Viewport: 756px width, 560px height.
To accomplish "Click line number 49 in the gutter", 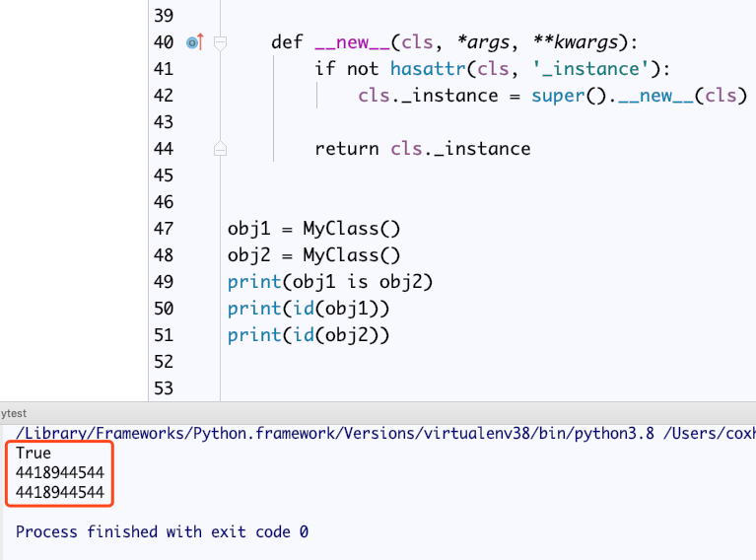I will [x=163, y=282].
